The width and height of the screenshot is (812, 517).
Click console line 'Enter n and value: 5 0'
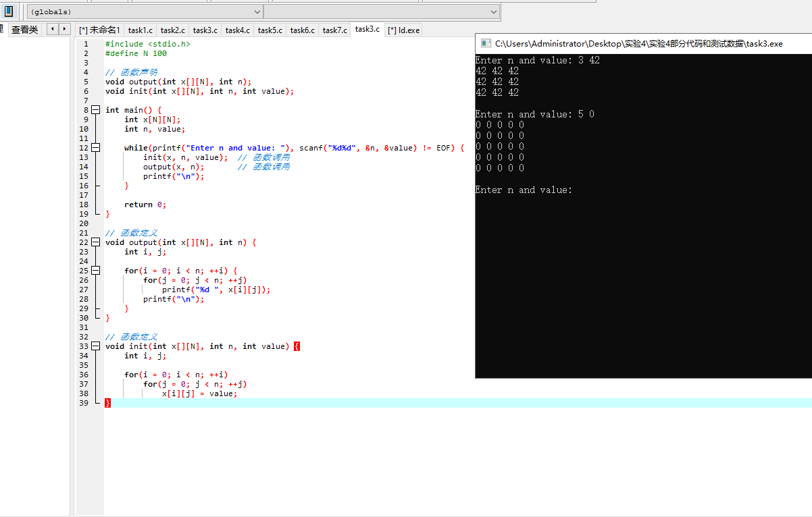(x=535, y=114)
